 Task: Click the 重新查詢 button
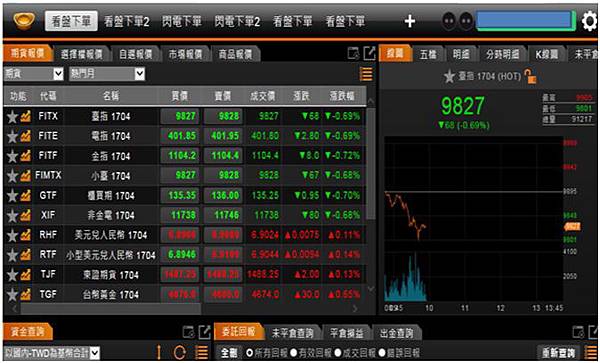pyautogui.click(x=558, y=353)
